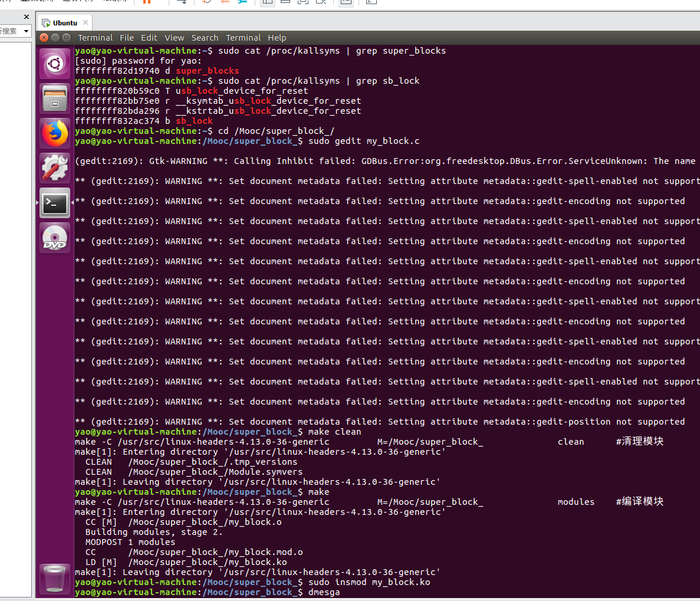Expand the search dropdown arrow near 搜索
The height and width of the screenshot is (601, 700).
(25, 31)
